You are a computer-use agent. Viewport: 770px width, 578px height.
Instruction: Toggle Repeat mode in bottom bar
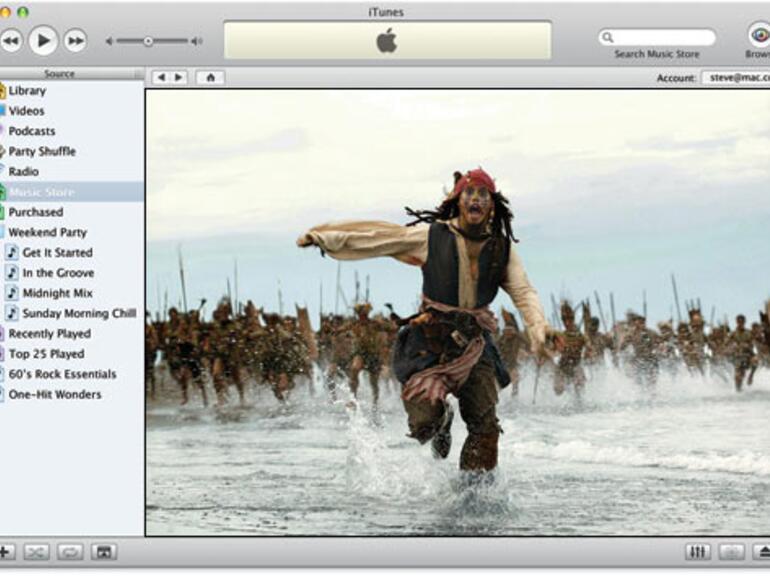coord(70,551)
